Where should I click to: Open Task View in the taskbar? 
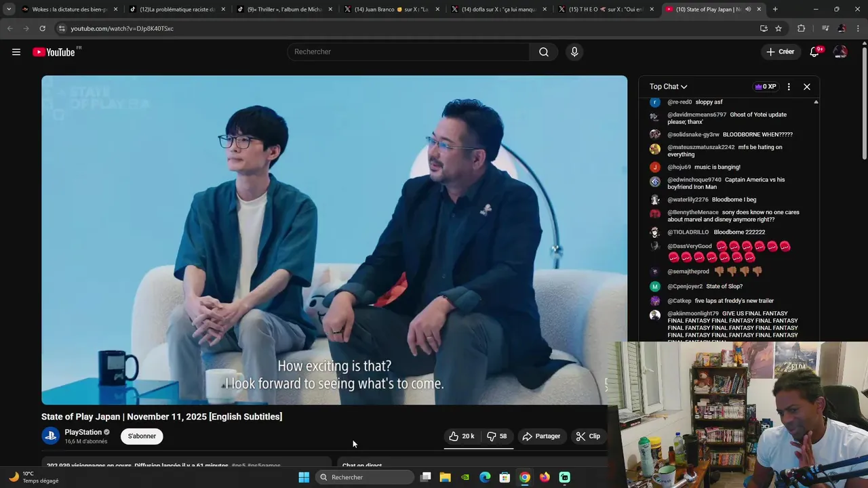click(x=425, y=477)
